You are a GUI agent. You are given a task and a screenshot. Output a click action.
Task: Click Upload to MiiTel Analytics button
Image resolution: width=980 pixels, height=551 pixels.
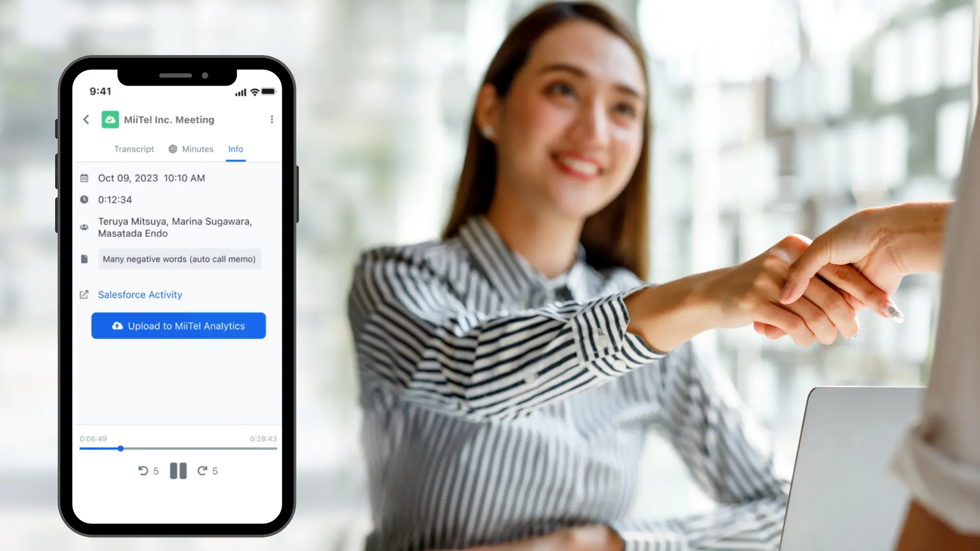tap(178, 325)
